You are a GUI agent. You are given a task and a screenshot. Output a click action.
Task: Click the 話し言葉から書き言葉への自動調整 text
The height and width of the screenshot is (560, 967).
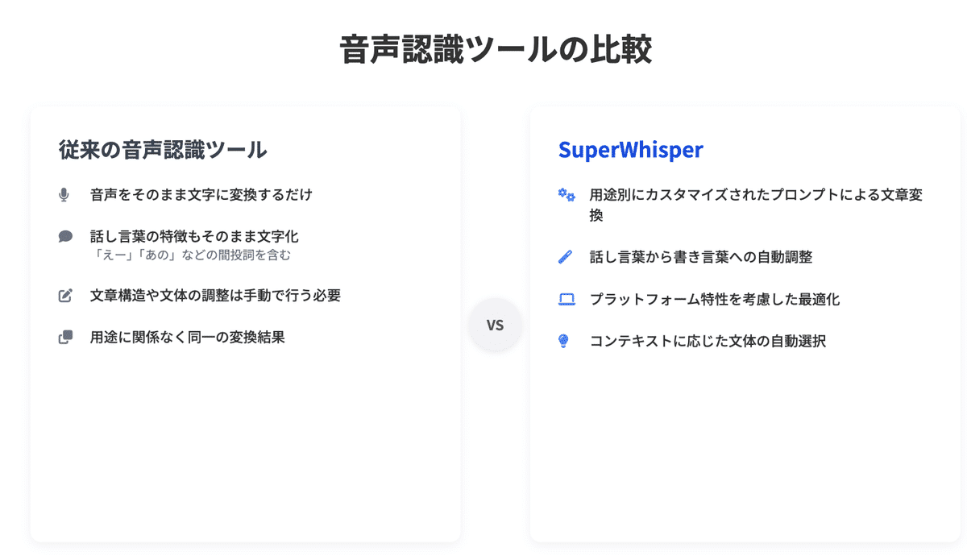700,257
